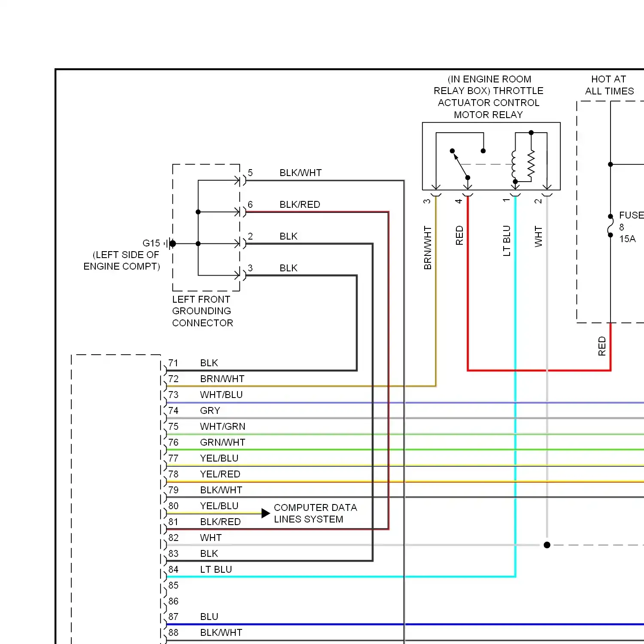Click the pin number 85

tap(173, 585)
